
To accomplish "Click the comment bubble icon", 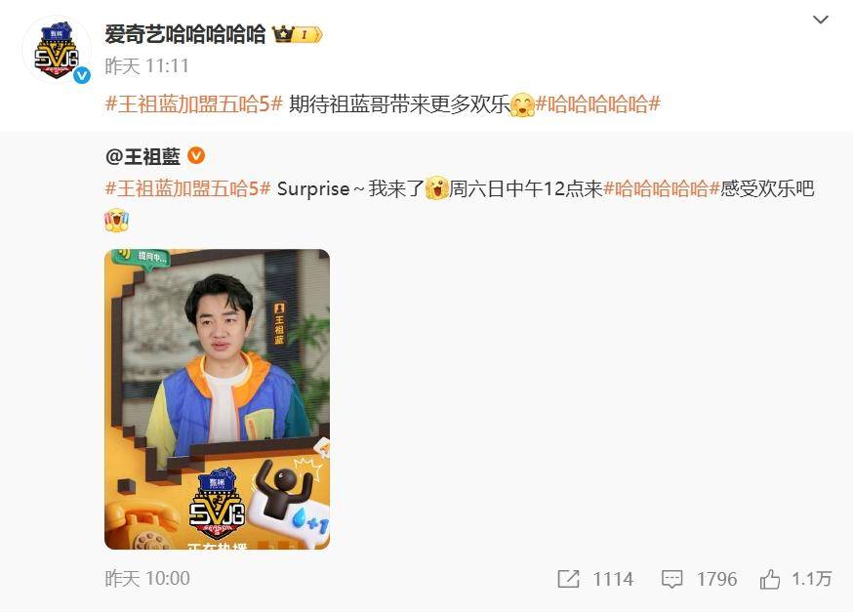I will [671, 579].
